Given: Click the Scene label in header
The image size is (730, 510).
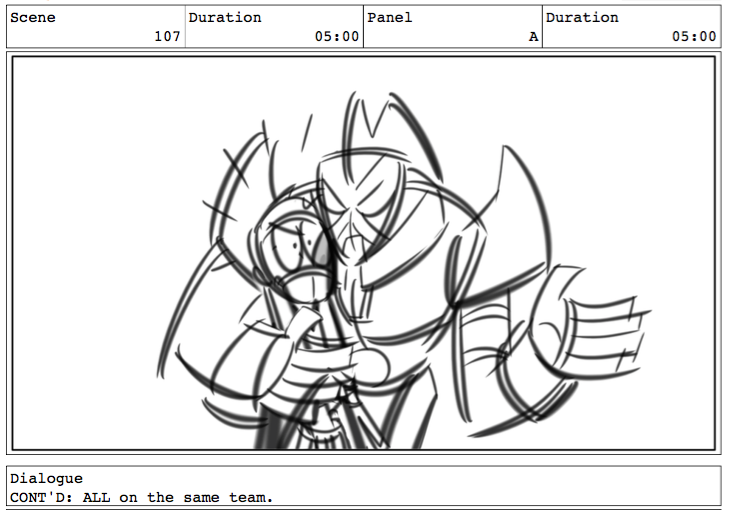Looking at the screenshot, I should [x=33, y=18].
